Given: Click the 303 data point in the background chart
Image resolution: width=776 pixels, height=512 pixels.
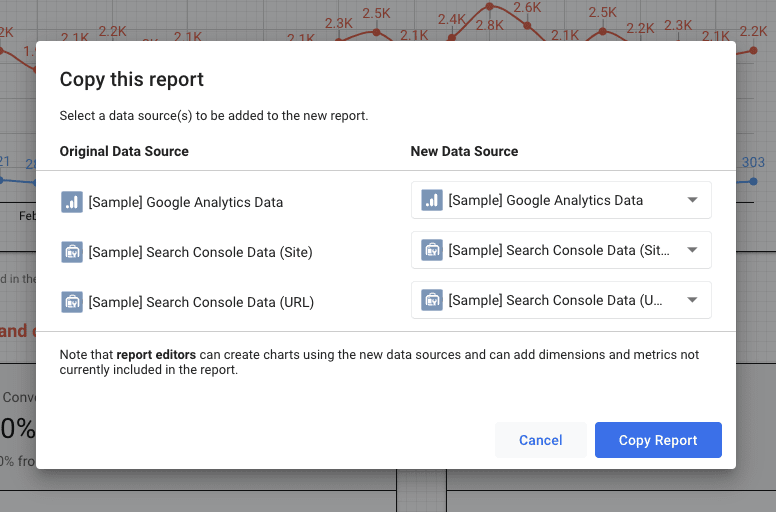Looking at the screenshot, I should click(x=753, y=182).
